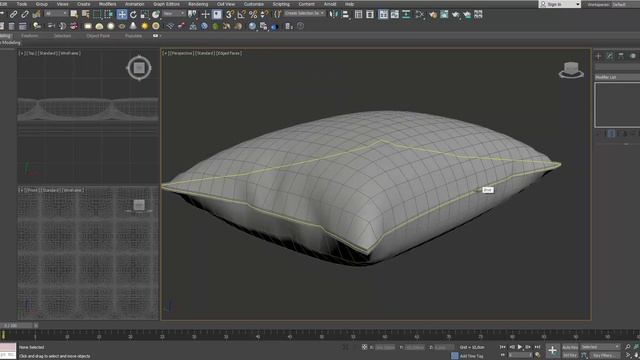Click the Mirror tool icon
The width and height of the screenshot is (640, 360).
click(334, 15)
